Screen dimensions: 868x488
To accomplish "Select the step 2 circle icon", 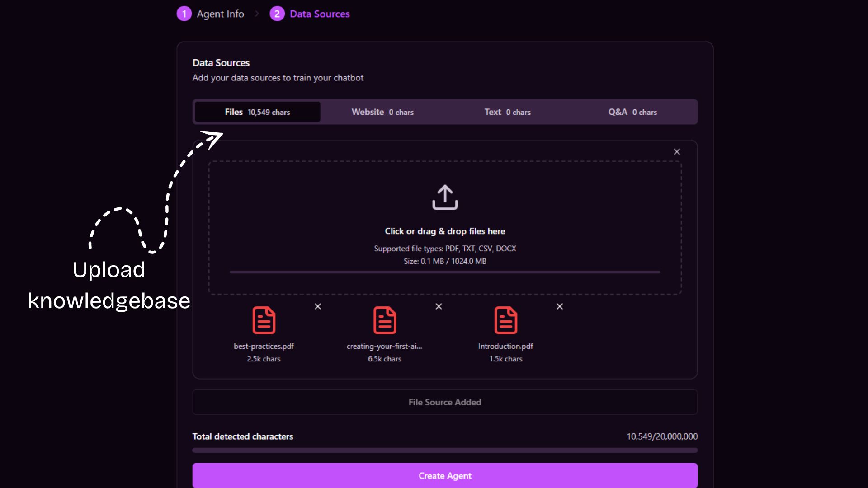I will pyautogui.click(x=277, y=14).
